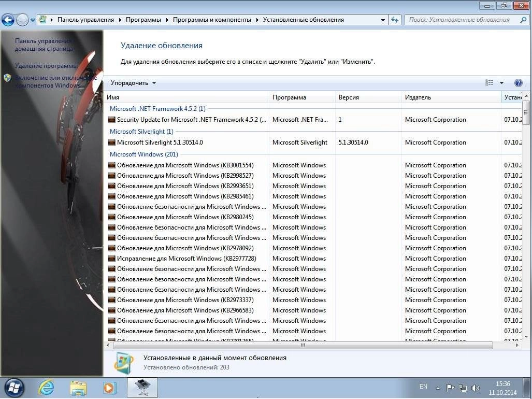
Task: Click icon of KB2977728 hotfix entry
Action: point(111,259)
